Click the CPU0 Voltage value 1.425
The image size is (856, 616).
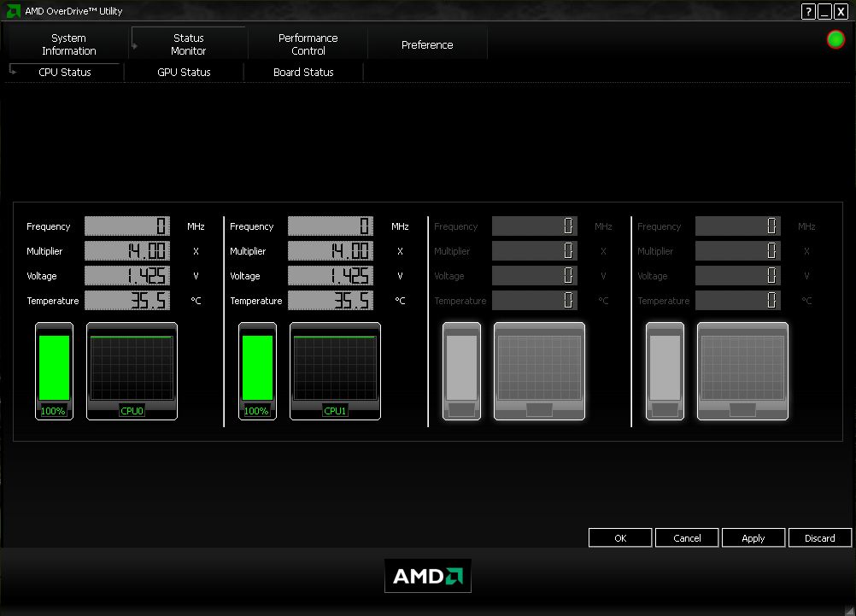[127, 276]
